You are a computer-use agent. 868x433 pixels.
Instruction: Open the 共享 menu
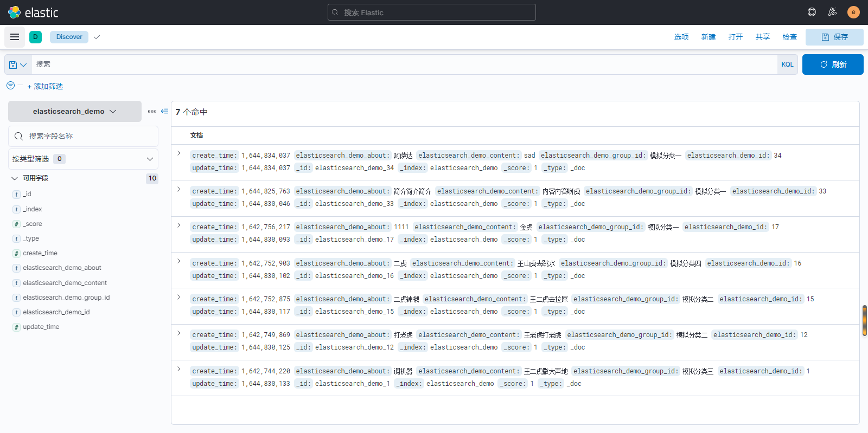pos(763,37)
